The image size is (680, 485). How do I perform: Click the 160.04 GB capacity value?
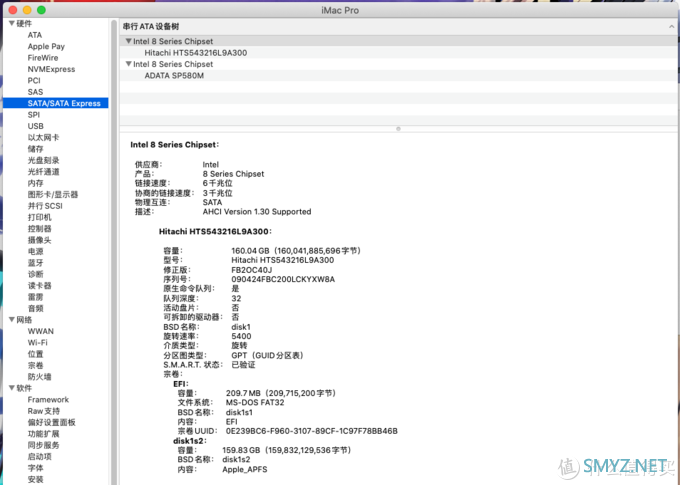tap(296, 251)
